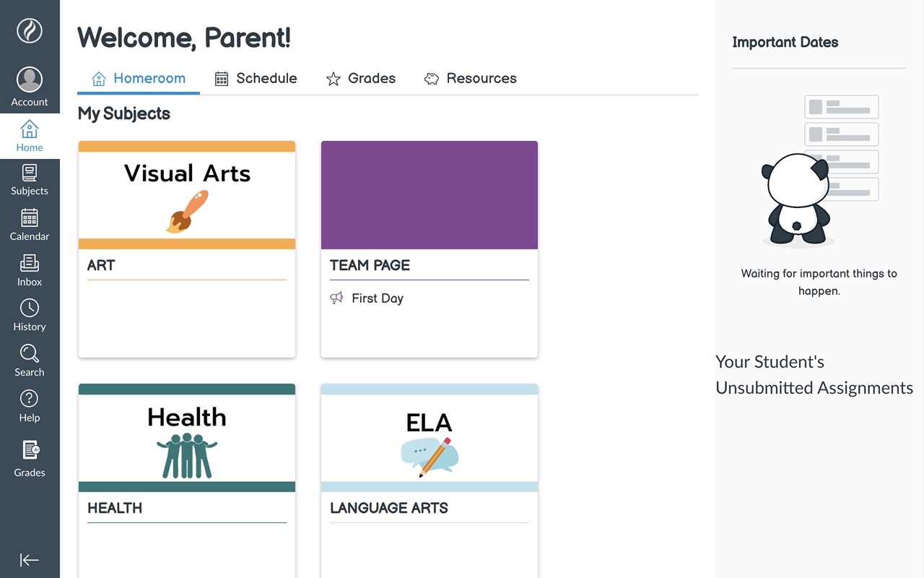This screenshot has height=578, width=924.
Task: Navigate to Home via sidebar
Action: point(30,135)
